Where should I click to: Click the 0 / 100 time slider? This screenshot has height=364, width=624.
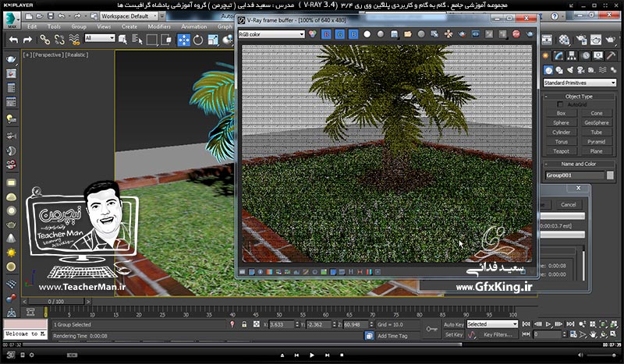click(56, 302)
